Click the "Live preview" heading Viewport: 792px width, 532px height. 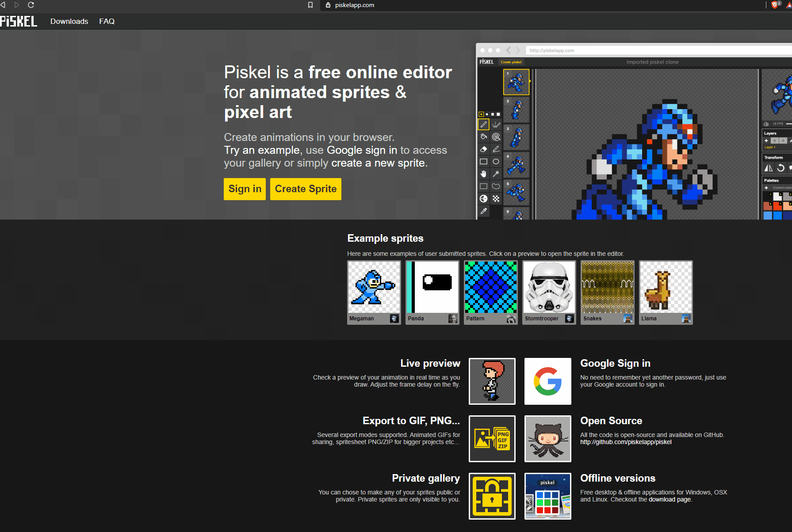430,364
